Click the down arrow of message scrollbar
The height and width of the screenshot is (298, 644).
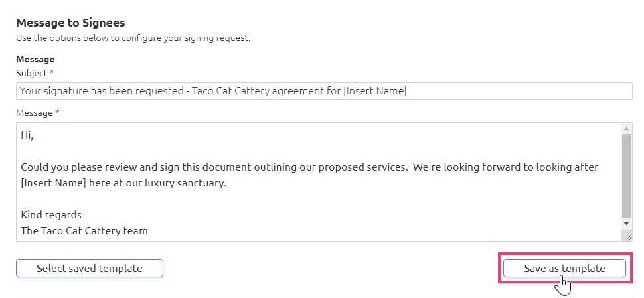(x=626, y=224)
